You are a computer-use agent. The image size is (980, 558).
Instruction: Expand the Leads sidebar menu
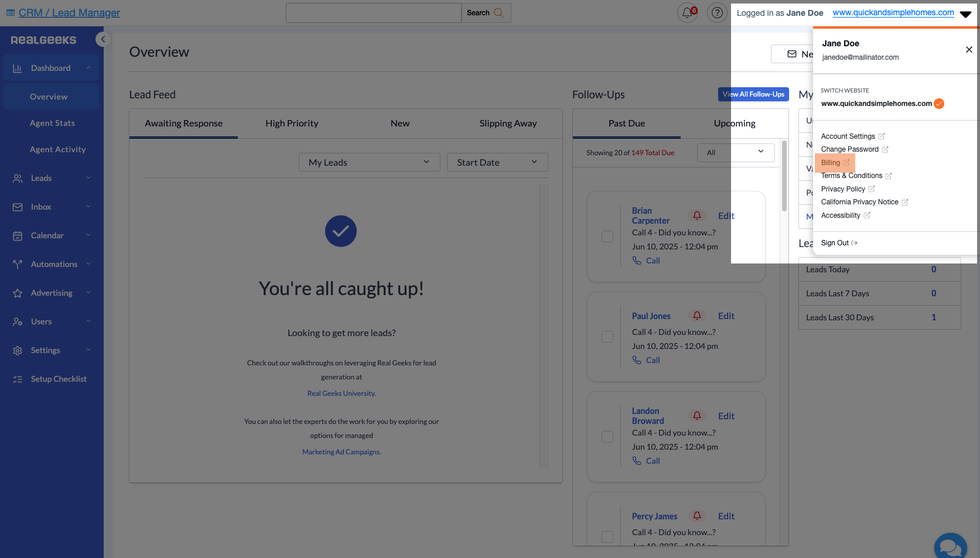[88, 177]
